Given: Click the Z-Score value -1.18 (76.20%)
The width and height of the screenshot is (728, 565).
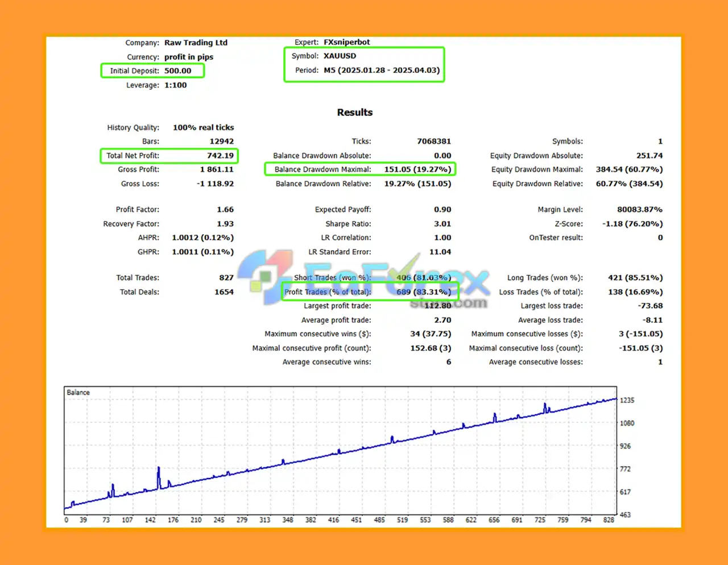Looking at the screenshot, I should tap(632, 224).
